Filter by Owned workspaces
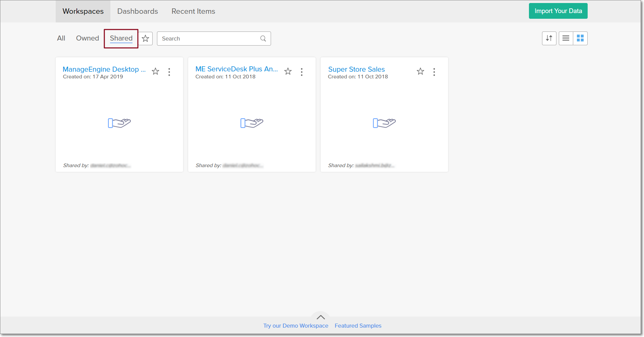Screen dimensions: 644x337 (x=88, y=38)
